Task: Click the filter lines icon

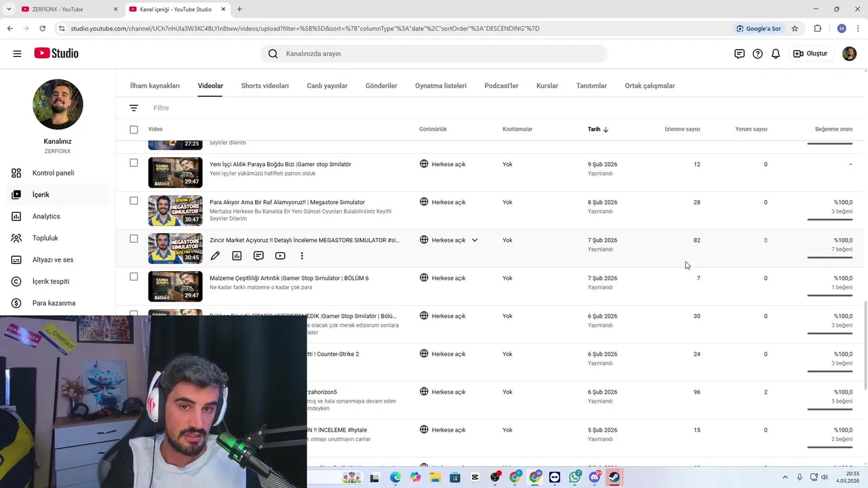Action: click(134, 108)
